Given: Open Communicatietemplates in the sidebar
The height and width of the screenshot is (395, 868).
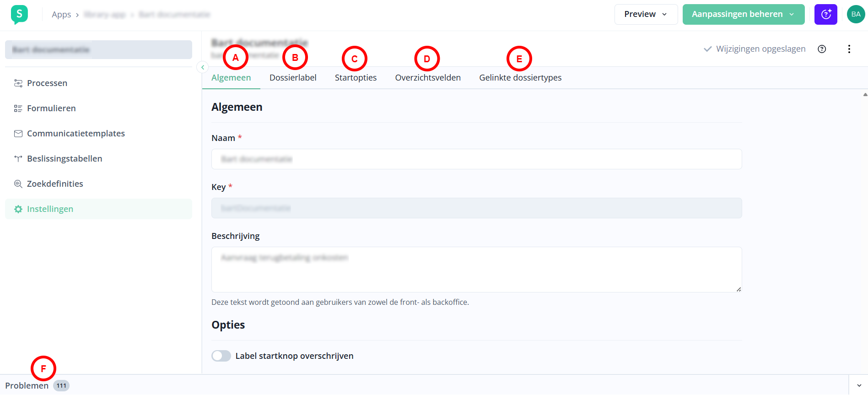Looking at the screenshot, I should tap(75, 134).
